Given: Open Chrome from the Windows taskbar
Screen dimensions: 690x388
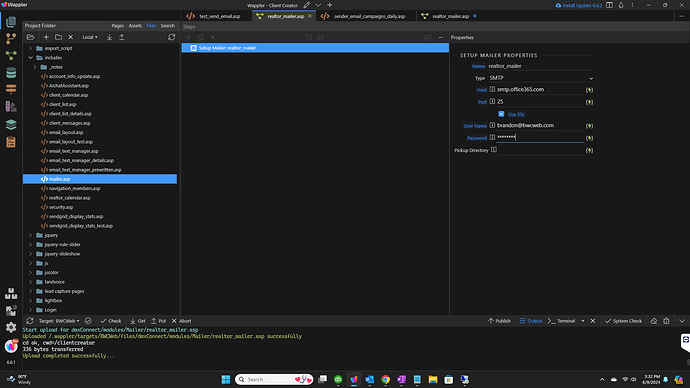Looking at the screenshot, I should click(385, 380).
